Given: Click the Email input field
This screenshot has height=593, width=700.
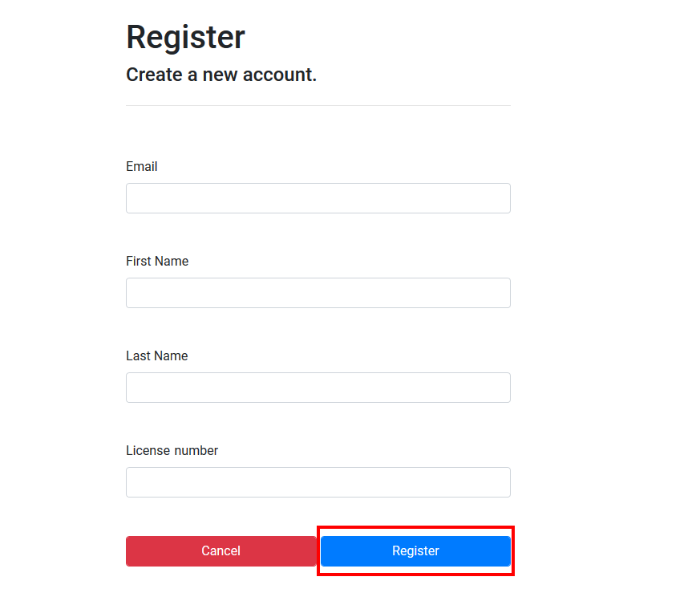Looking at the screenshot, I should [318, 198].
